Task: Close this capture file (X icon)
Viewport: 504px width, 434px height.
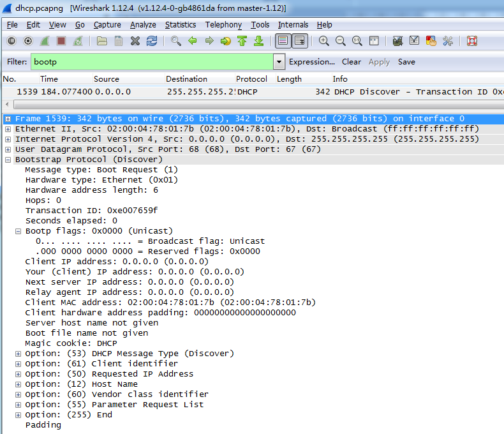Action: [x=135, y=41]
